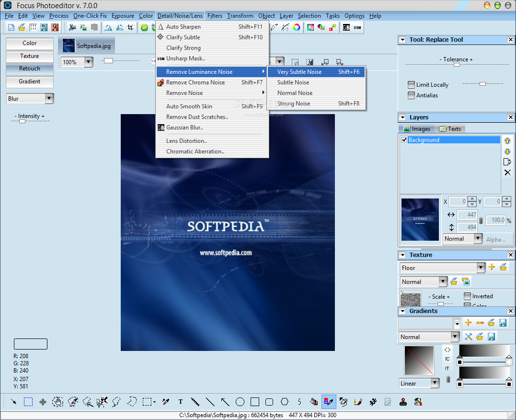Select the rectangular selection tool

[28, 402]
